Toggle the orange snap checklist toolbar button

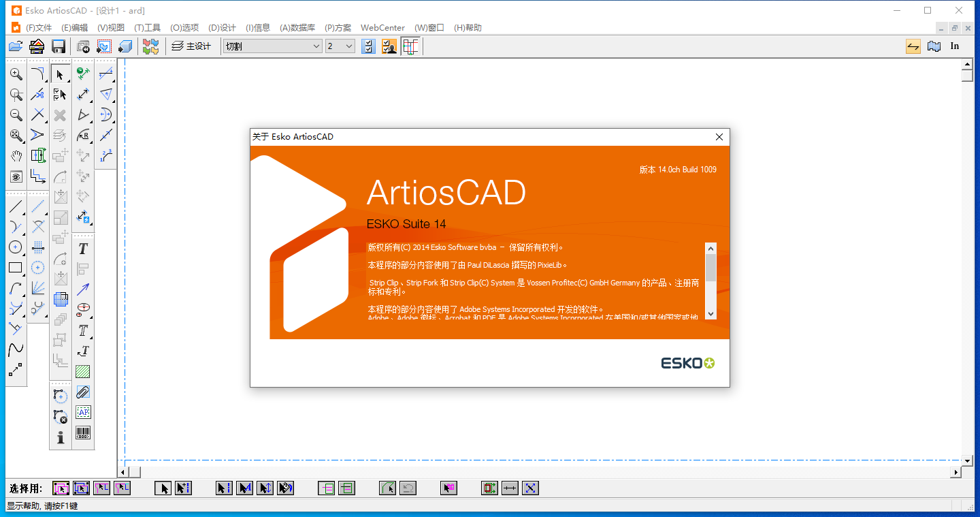389,46
